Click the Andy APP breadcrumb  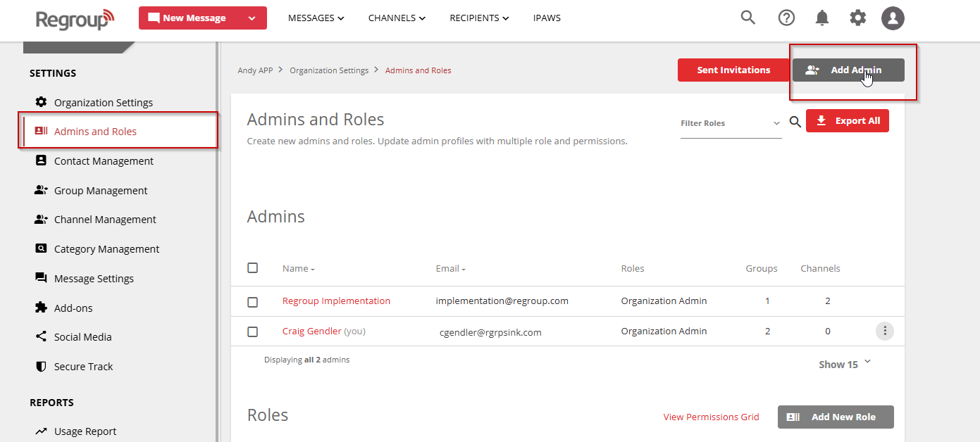(255, 70)
